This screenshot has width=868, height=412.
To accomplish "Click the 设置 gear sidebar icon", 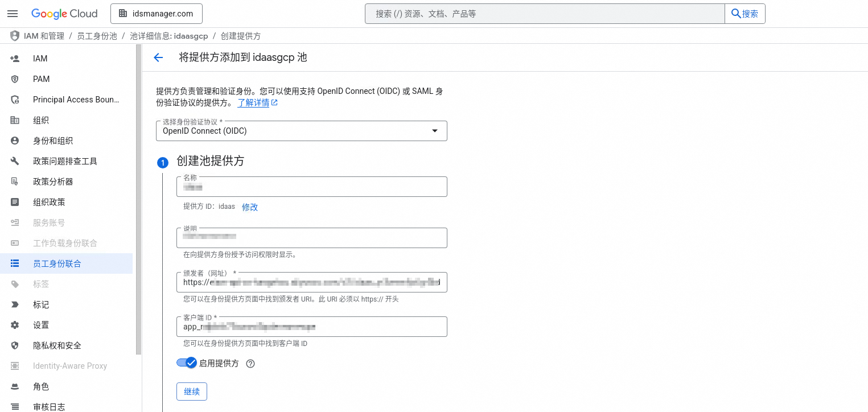I will (x=15, y=325).
